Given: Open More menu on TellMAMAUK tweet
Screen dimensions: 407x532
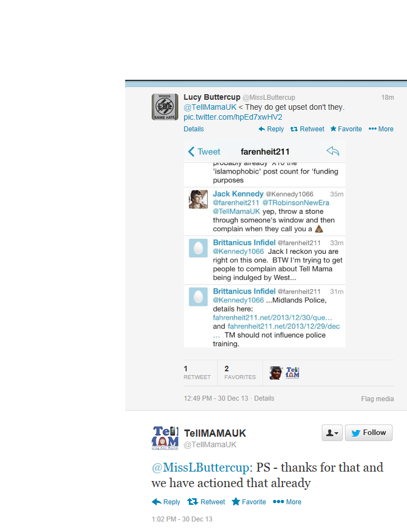Looking at the screenshot, I should click(287, 502).
